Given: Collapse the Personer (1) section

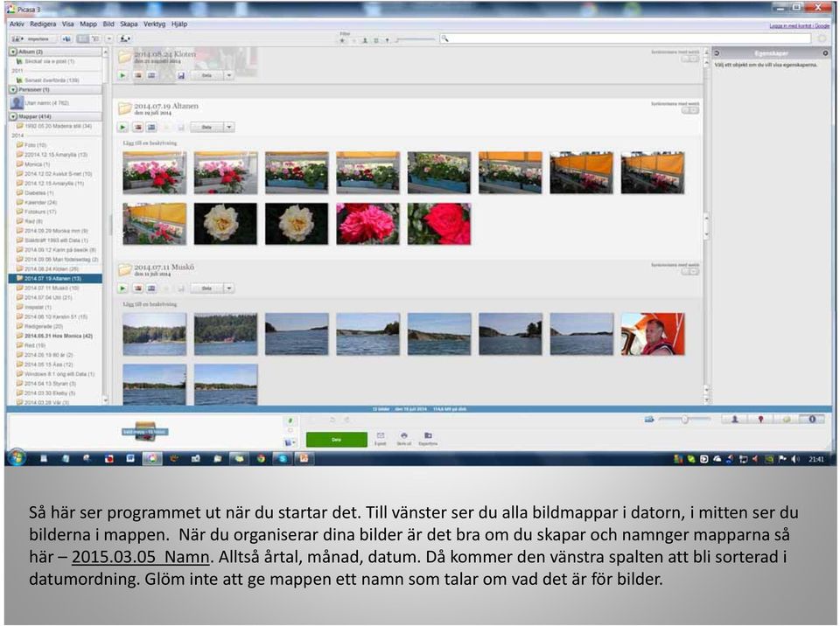Looking at the screenshot, I should 13,89.
